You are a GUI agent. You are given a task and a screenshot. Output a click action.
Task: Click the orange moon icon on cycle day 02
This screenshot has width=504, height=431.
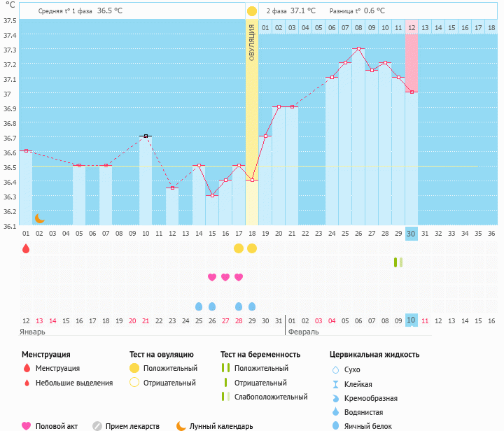[x=40, y=219]
